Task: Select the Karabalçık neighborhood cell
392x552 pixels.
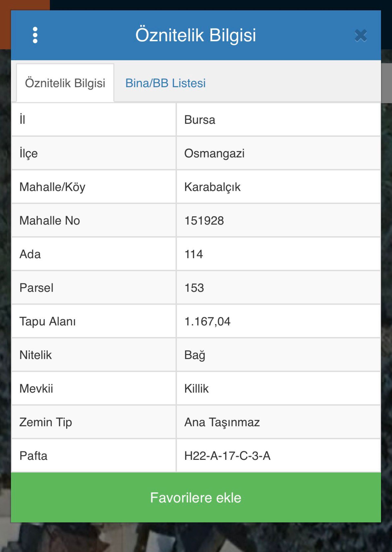Action: (x=212, y=187)
